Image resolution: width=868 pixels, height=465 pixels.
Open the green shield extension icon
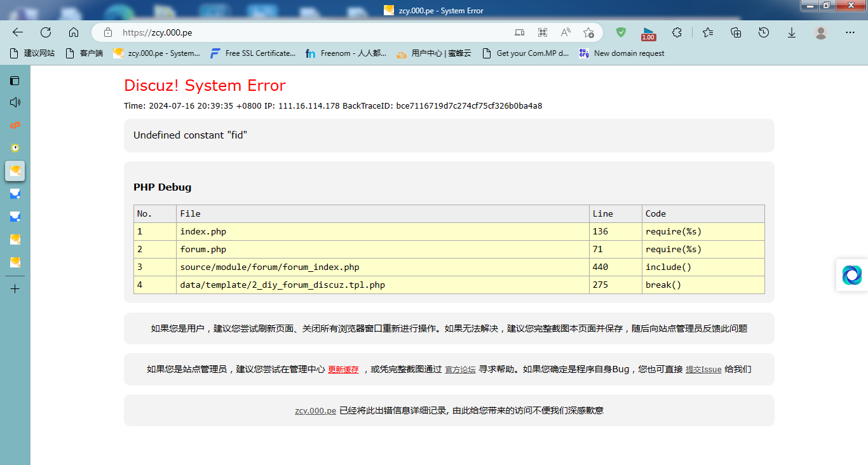pyautogui.click(x=621, y=32)
